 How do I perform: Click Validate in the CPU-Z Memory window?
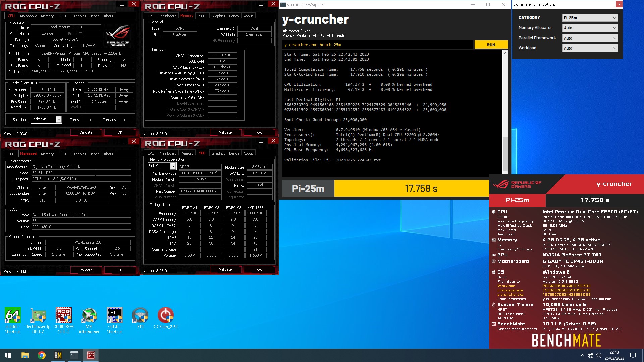[x=225, y=132]
